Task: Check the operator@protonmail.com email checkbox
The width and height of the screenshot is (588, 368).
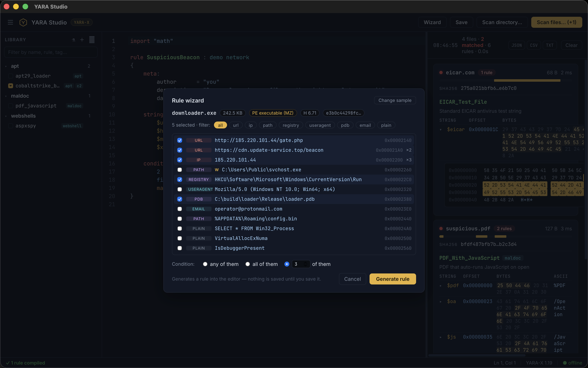Action: (x=179, y=209)
